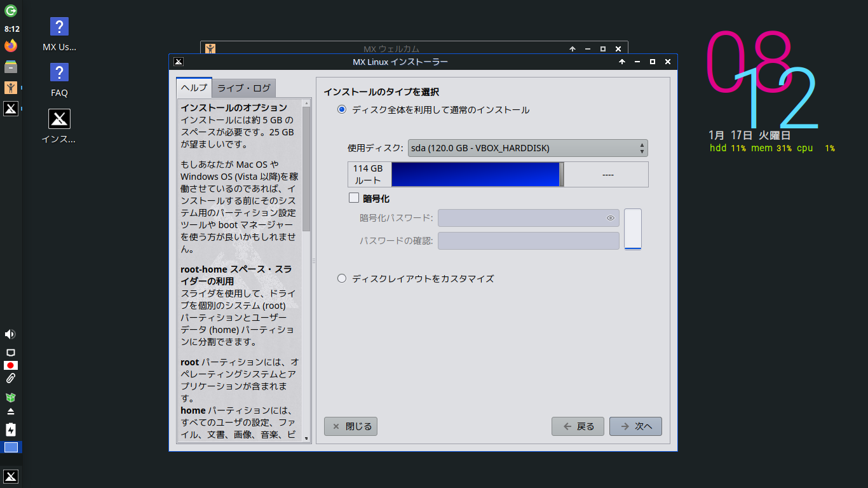This screenshot has height=488, width=868.
Task: Click the 戻る back button
Action: 578,426
